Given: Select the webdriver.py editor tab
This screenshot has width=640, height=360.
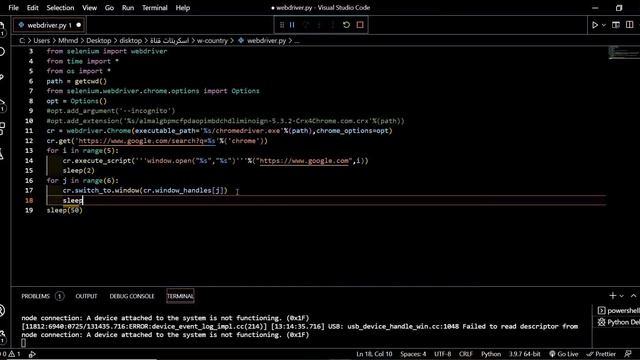Looking at the screenshot, I should pyautogui.click(x=49, y=25).
